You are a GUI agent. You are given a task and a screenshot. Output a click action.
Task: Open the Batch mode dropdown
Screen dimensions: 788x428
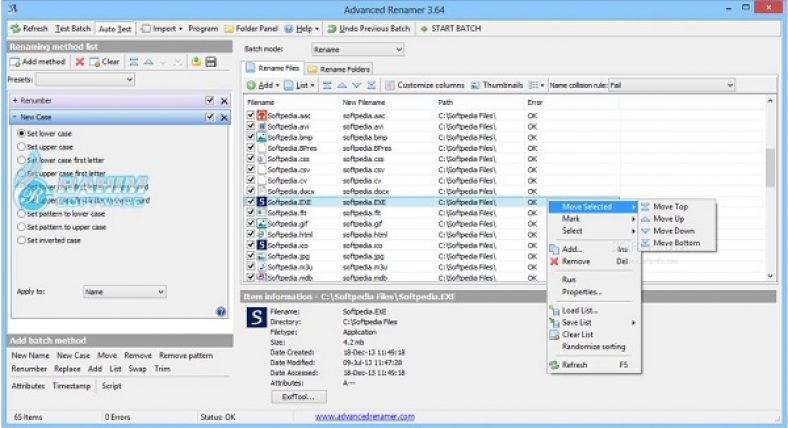[356, 49]
